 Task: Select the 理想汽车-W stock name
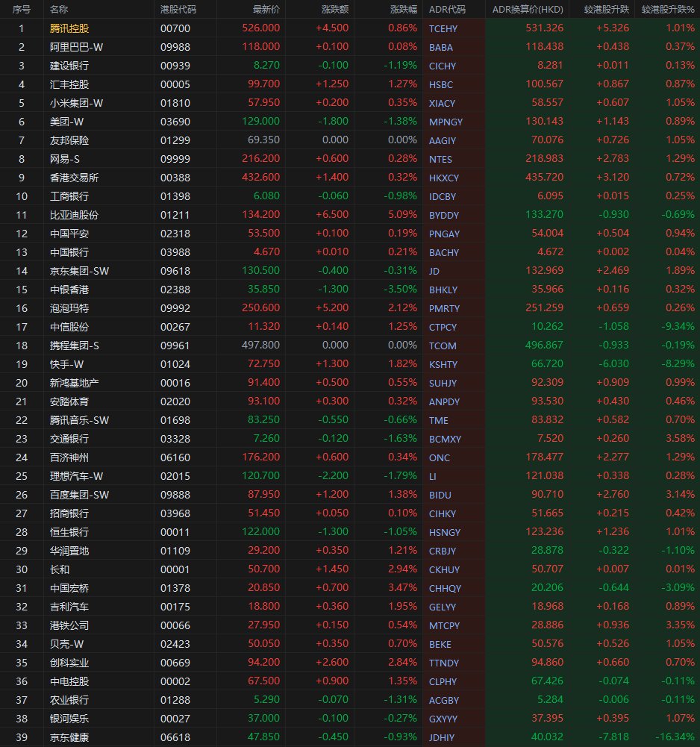click(76, 476)
